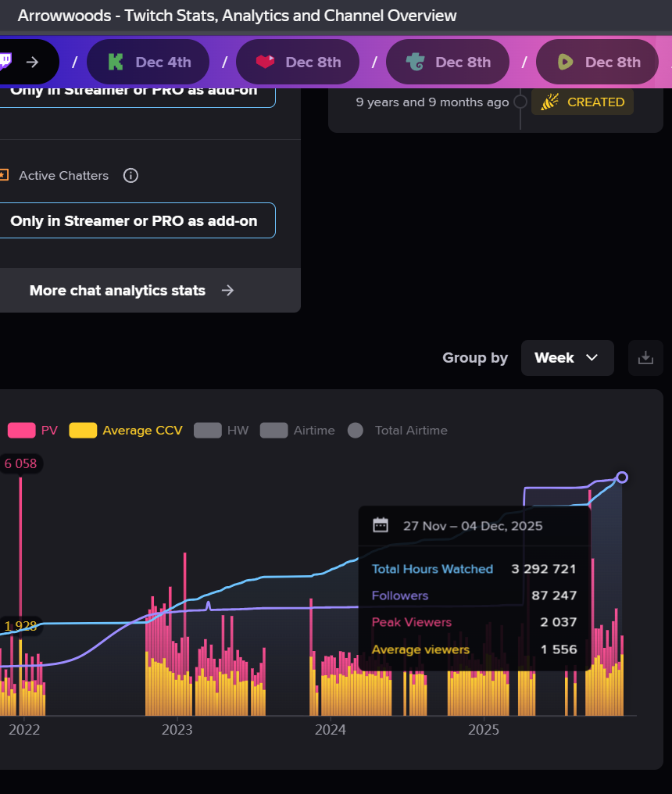This screenshot has width=672, height=794.
Task: Enable the Total Airtime series legend
Action: coord(398,431)
